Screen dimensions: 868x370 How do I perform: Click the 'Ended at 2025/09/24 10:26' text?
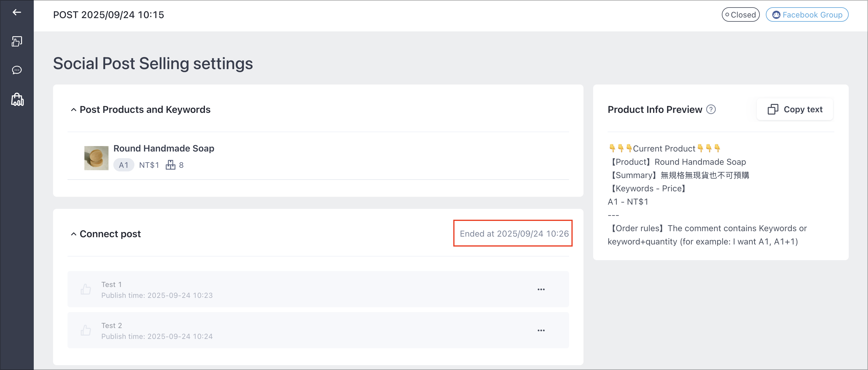click(x=514, y=234)
